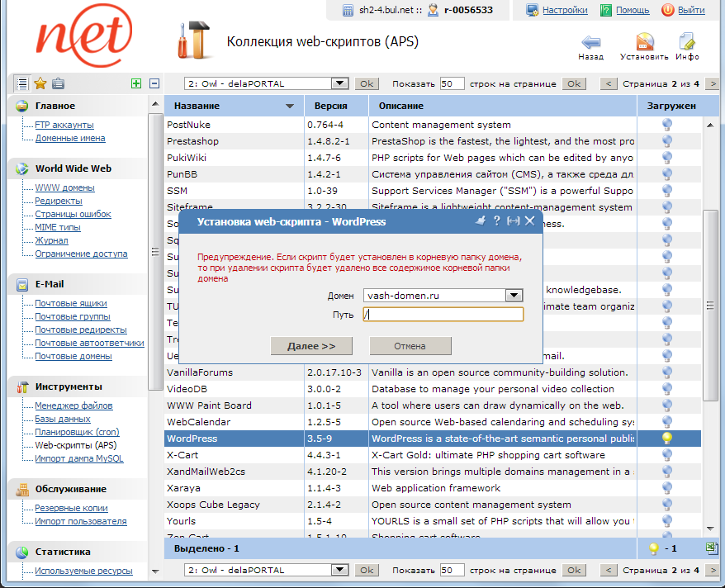
Task: Go back using the Назад arrow icon
Action: click(x=590, y=44)
